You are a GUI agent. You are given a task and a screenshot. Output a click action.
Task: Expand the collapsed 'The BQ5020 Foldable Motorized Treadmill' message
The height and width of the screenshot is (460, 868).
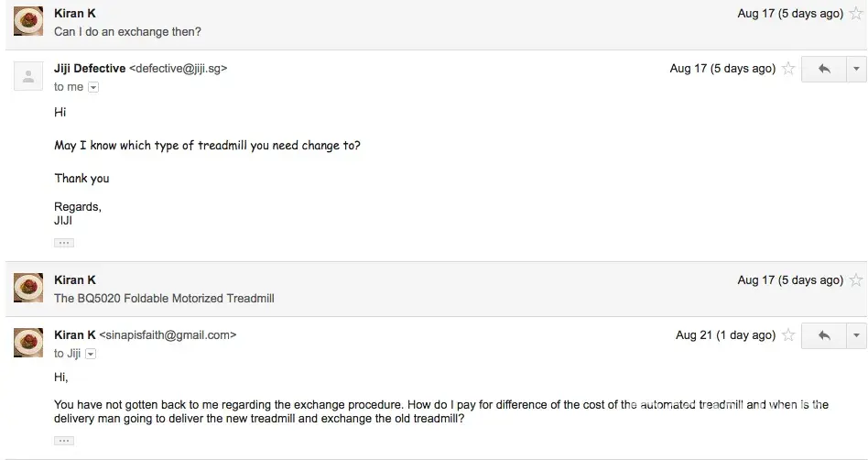coord(366,298)
